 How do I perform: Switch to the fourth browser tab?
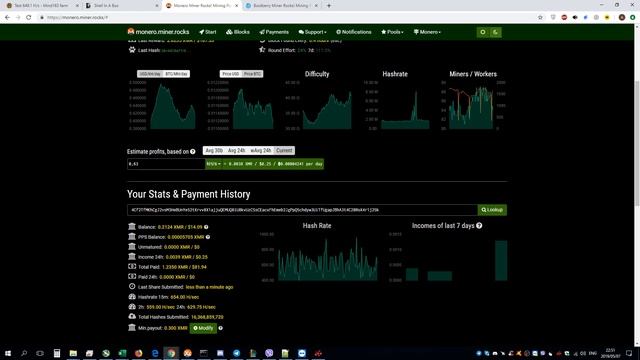pos(281,6)
